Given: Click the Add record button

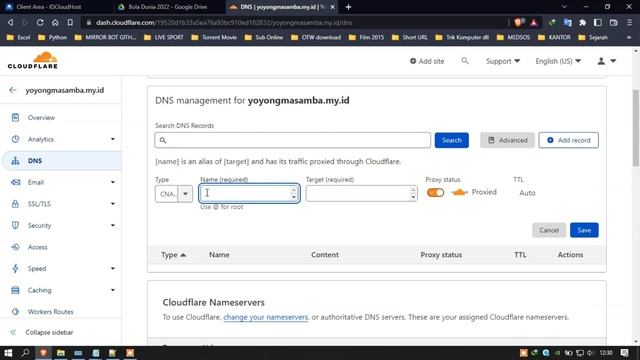Looking at the screenshot, I should (x=569, y=140).
